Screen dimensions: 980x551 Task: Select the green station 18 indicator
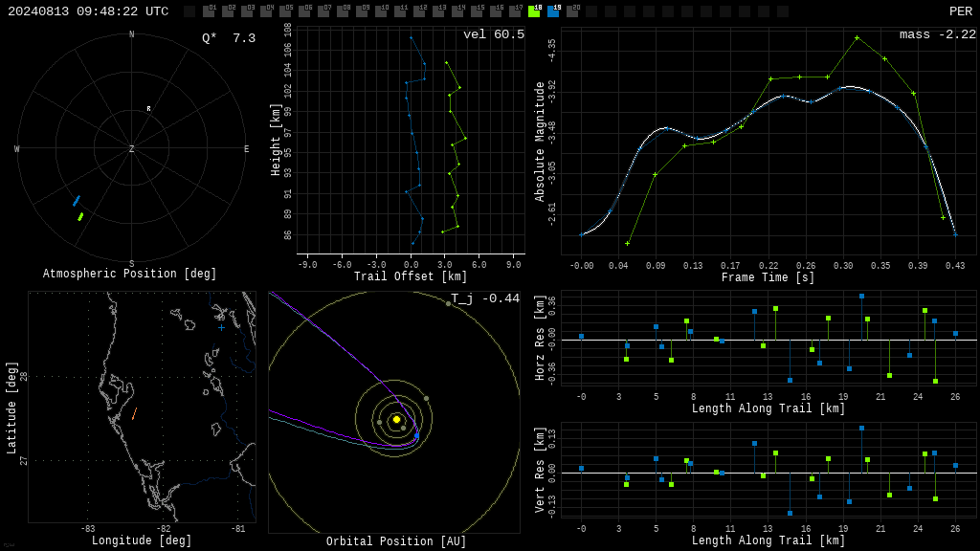pyautogui.click(x=534, y=11)
